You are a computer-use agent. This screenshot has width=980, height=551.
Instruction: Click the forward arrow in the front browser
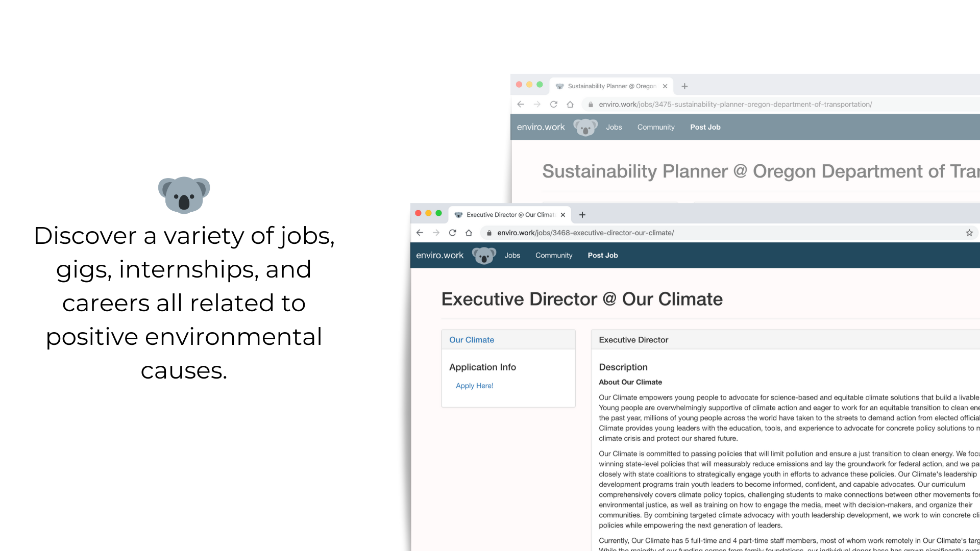click(x=436, y=233)
